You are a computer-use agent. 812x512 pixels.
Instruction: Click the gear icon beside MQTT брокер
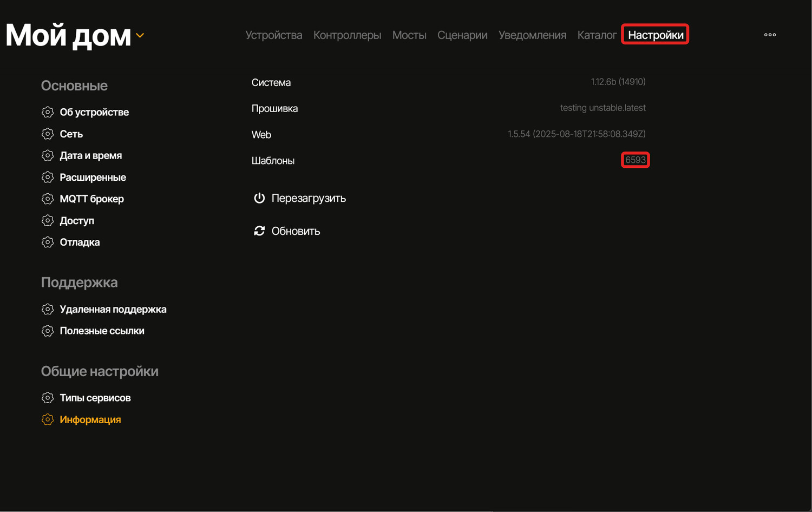(48, 199)
